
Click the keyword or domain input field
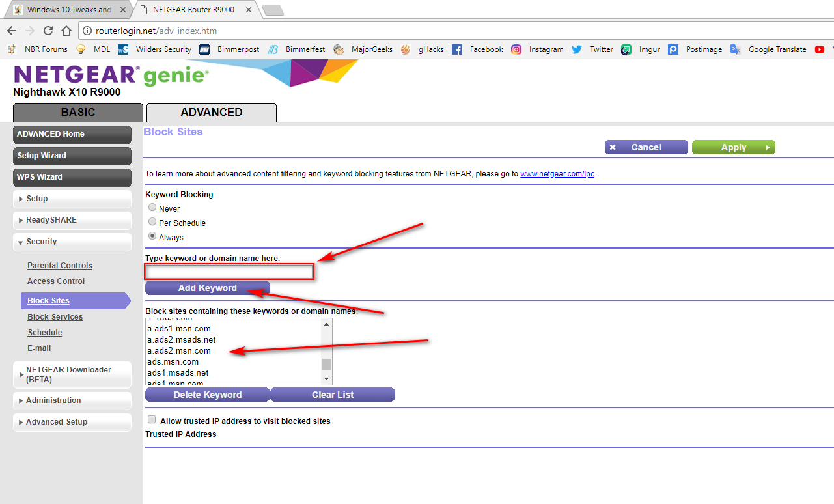point(230,272)
